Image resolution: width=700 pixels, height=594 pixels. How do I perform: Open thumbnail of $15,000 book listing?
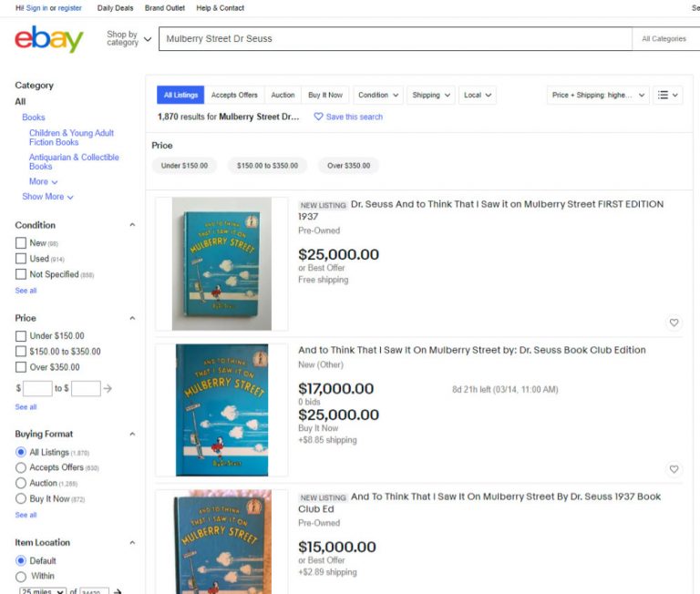(x=221, y=542)
